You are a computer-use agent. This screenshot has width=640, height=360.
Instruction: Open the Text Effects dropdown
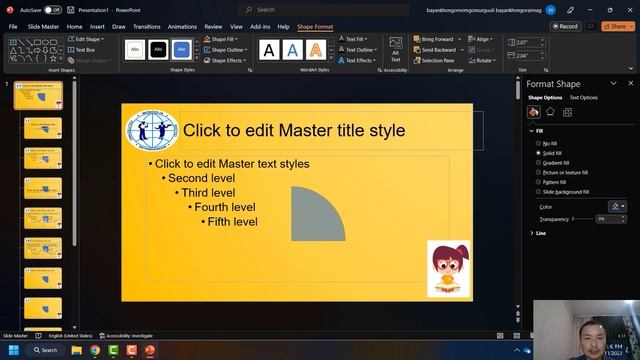point(357,60)
